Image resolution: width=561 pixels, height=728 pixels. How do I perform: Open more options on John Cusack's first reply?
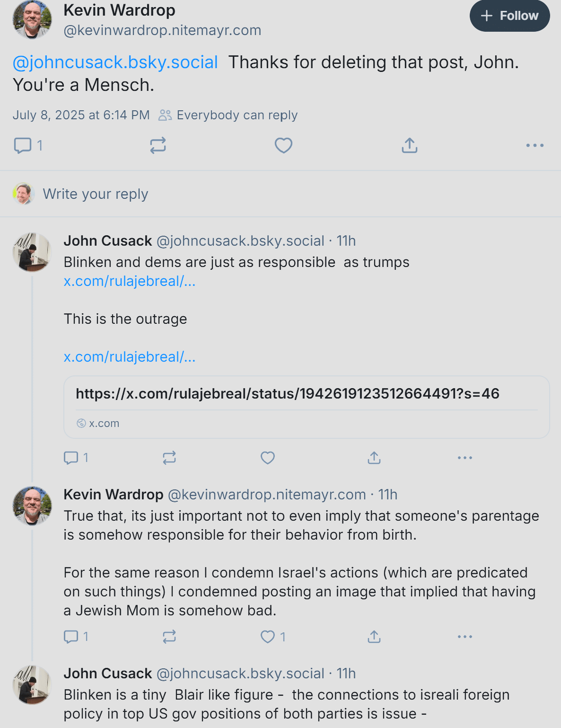[x=465, y=458]
